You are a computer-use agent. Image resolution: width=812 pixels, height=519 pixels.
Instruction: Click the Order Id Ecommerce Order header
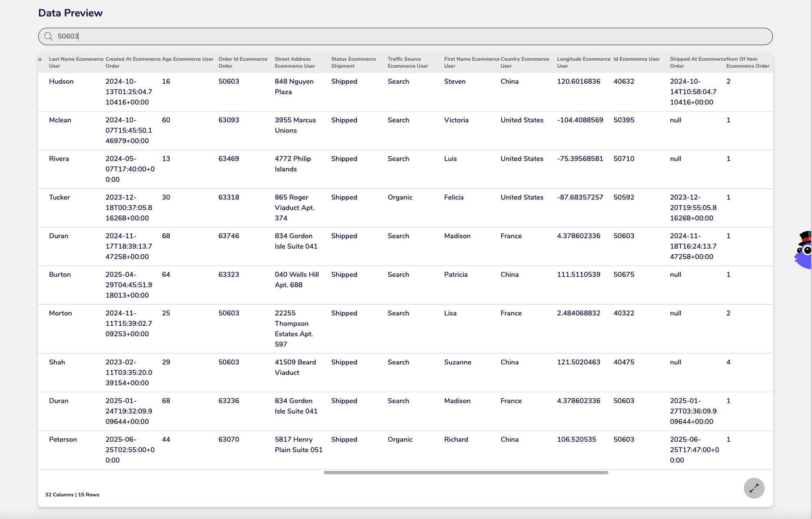pos(243,62)
